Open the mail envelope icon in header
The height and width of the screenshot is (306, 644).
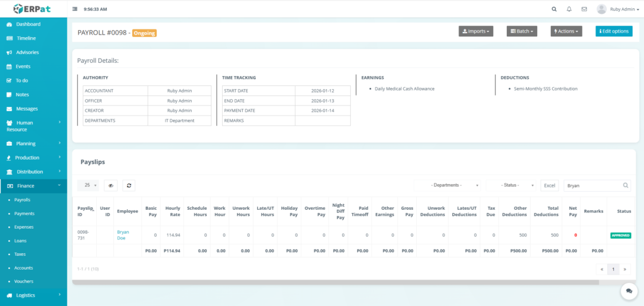coord(584,9)
